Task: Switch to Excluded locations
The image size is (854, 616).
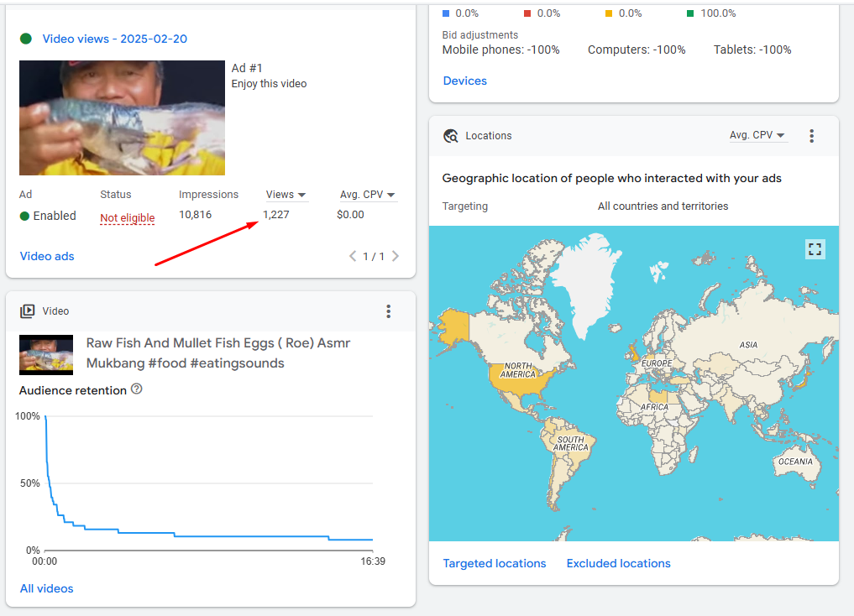Action: [x=618, y=564]
